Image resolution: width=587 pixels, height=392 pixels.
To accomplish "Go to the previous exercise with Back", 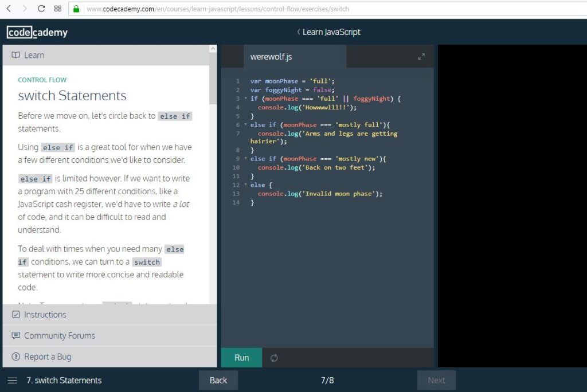I will click(218, 380).
